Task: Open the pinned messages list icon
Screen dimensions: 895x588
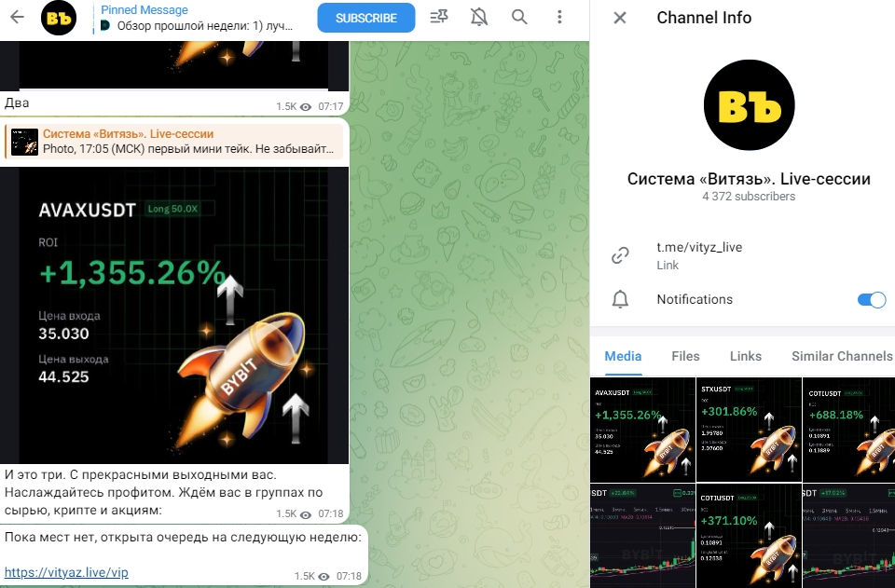Action: pyautogui.click(x=439, y=18)
